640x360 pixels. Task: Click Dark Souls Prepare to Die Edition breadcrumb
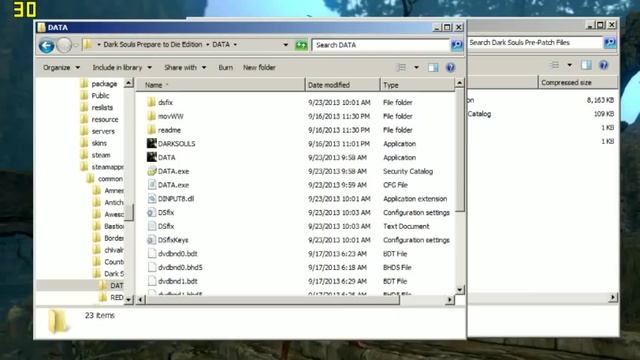pyautogui.click(x=153, y=44)
